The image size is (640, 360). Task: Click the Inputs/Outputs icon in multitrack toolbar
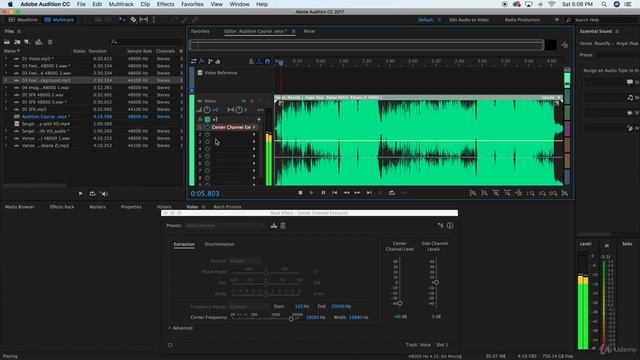pos(193,61)
